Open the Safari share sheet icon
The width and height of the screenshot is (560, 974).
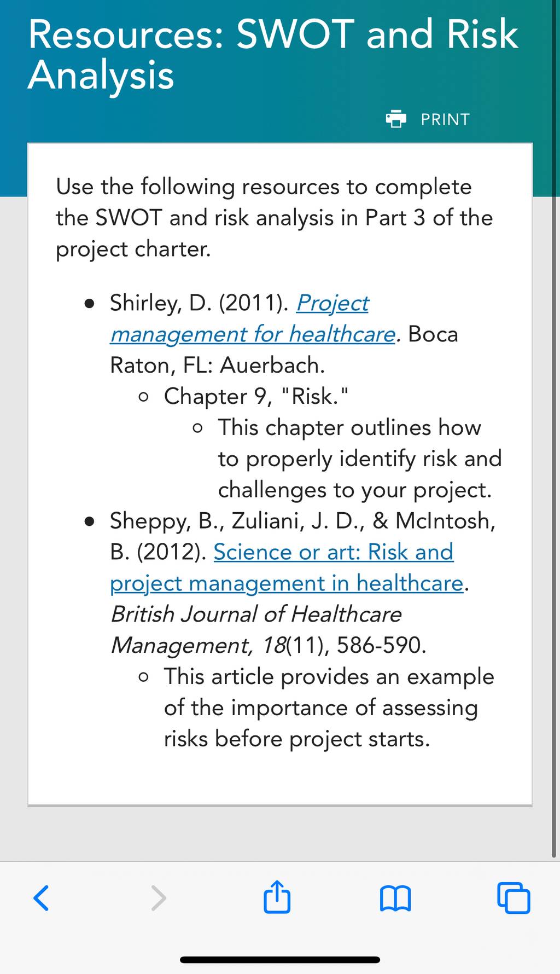pos(277,896)
